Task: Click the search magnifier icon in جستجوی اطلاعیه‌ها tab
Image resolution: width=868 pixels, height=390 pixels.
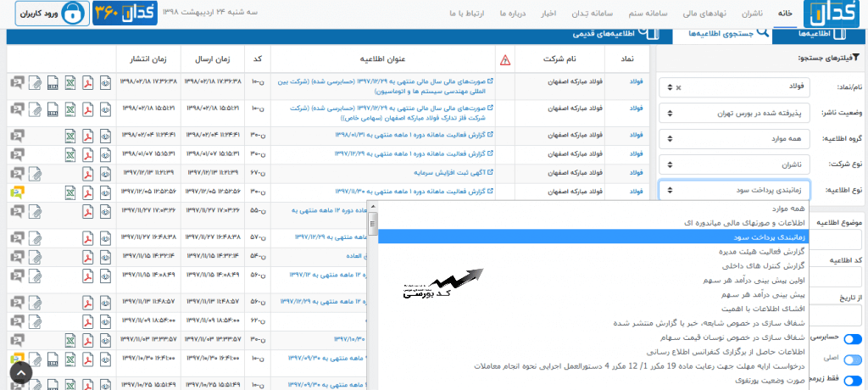Action: tap(763, 31)
